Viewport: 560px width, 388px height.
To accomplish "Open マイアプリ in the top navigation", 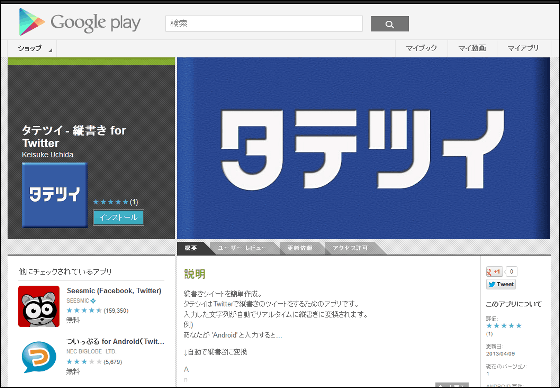I will tap(523, 48).
